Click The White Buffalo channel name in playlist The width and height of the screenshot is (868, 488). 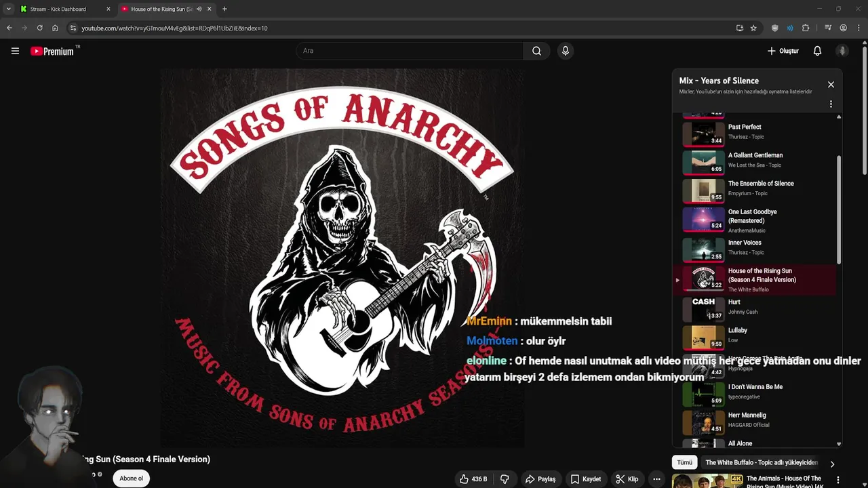749,289
